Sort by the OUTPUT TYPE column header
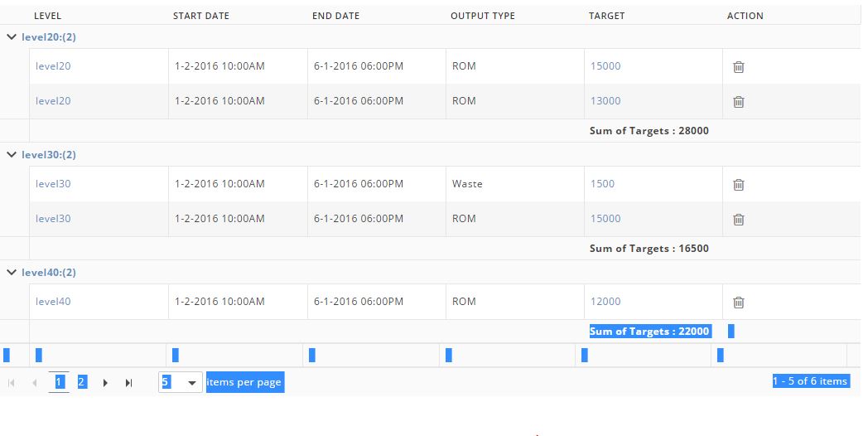Image resolution: width=868 pixels, height=436 pixels. pos(483,16)
